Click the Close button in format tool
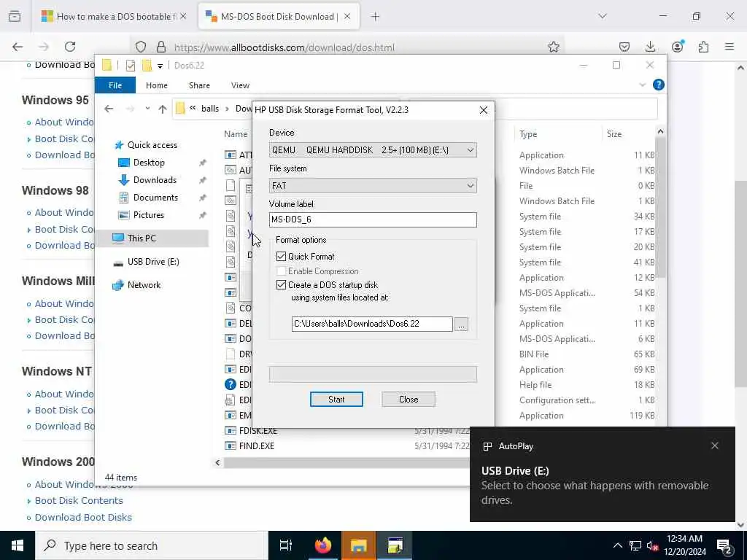The image size is (747, 560). tap(409, 399)
